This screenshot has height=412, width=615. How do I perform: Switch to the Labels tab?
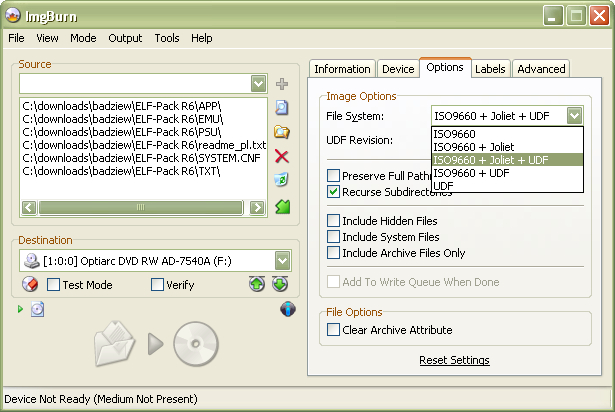(490, 69)
